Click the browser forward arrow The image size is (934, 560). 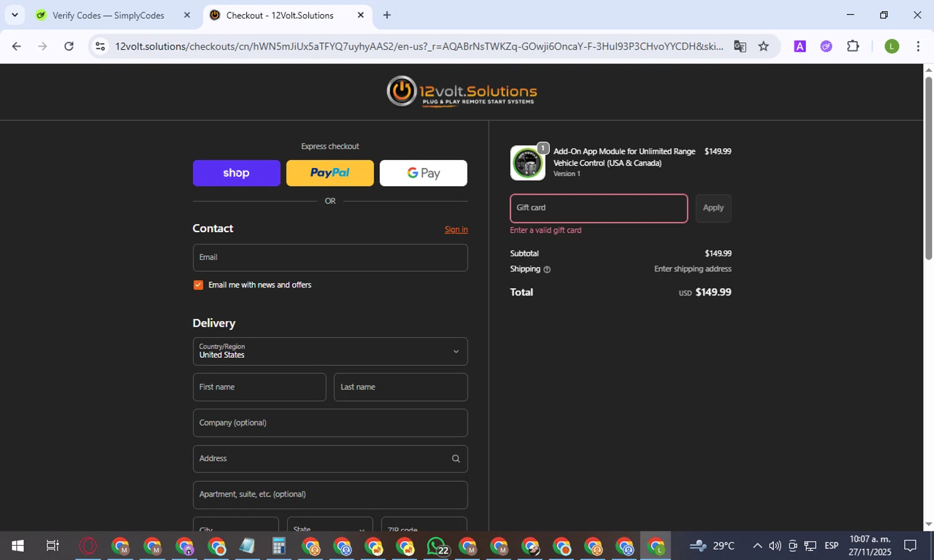pos(42,46)
